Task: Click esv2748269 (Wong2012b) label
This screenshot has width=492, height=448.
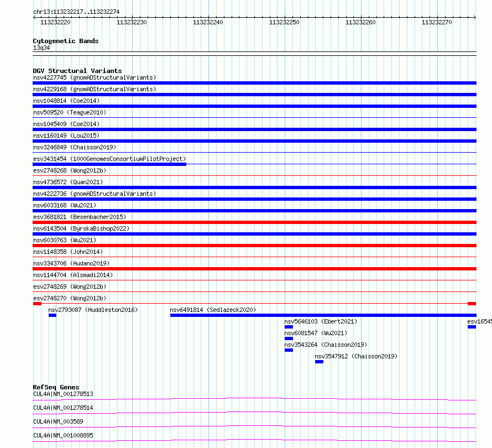Action: [x=70, y=286]
